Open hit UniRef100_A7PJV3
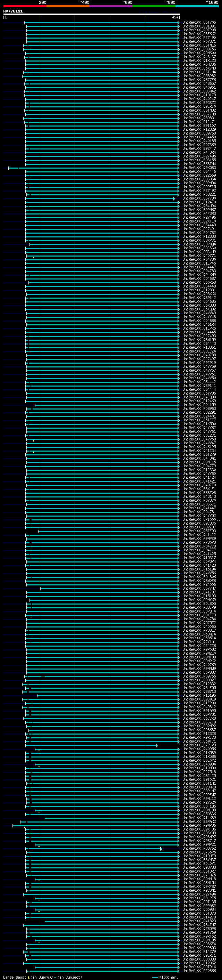The image size is (222, 980). 199,745
